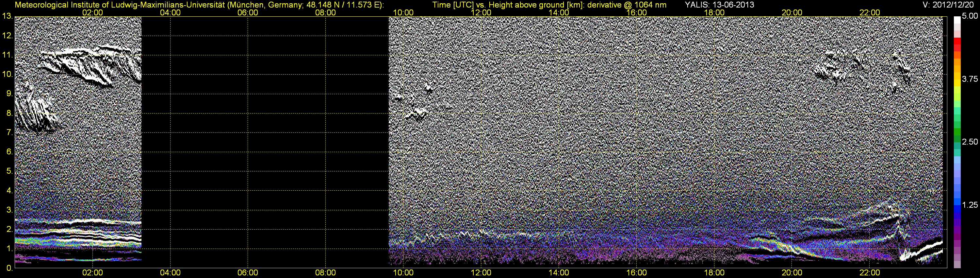Select 10:00 on the upper time axis
The width and height of the screenshot is (980, 278).
(x=403, y=12)
